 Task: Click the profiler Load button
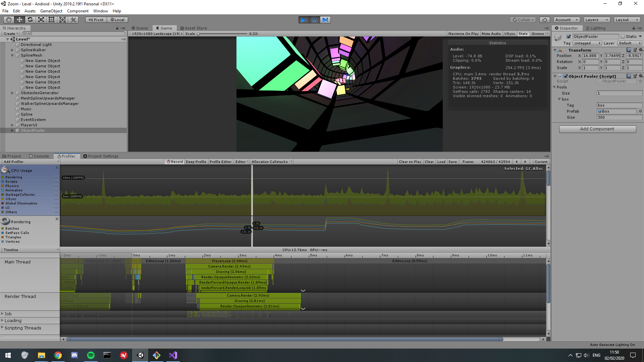point(441,162)
